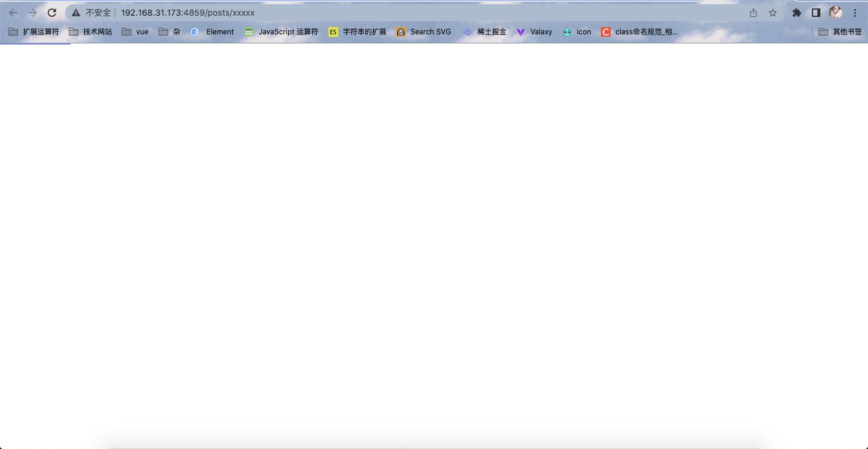
Task: Click the browser back arrow
Action: (x=13, y=12)
